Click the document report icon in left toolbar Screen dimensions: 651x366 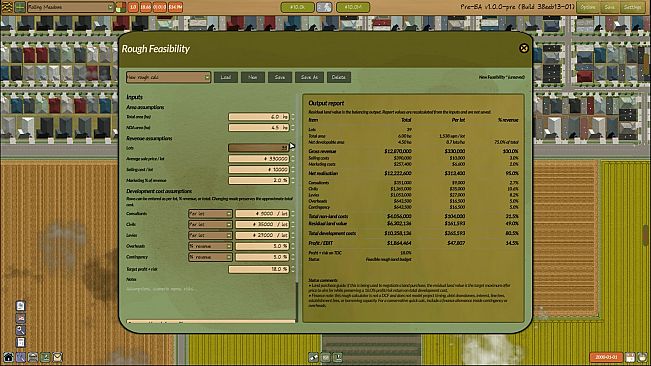20,306
